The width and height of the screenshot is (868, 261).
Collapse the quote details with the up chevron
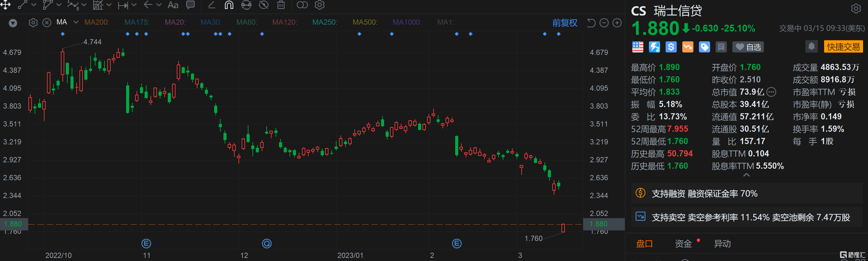746,175
